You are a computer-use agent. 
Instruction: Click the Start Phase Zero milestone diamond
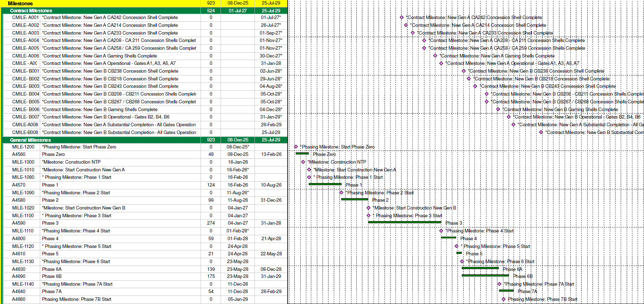pyautogui.click(x=296, y=147)
